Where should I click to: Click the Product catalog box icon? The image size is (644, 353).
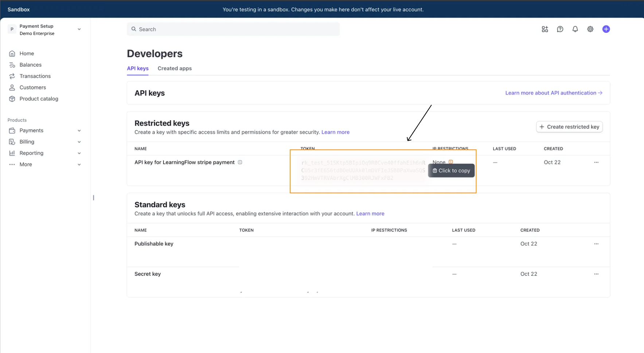12,99
